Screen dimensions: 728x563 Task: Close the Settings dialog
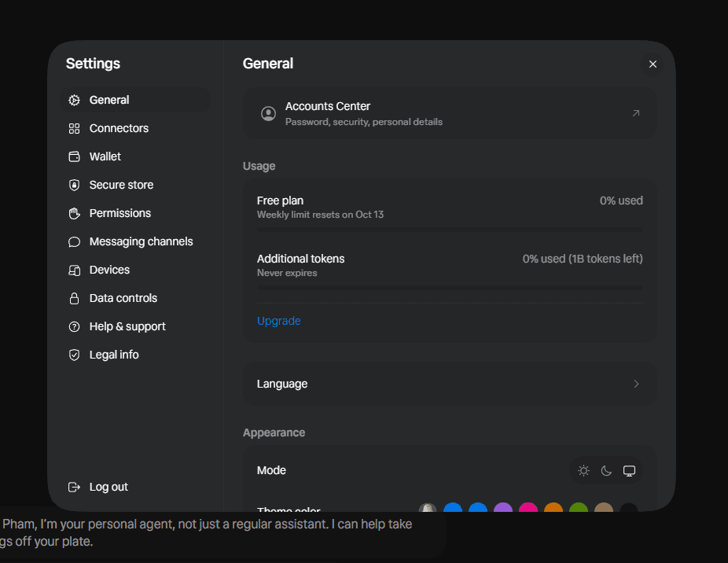click(x=653, y=64)
